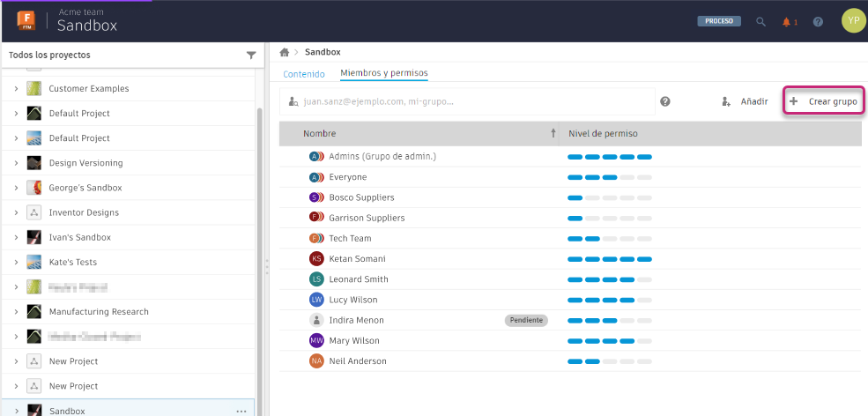Click the Nivel de permiso column header
The width and height of the screenshot is (868, 416).
[x=603, y=133]
